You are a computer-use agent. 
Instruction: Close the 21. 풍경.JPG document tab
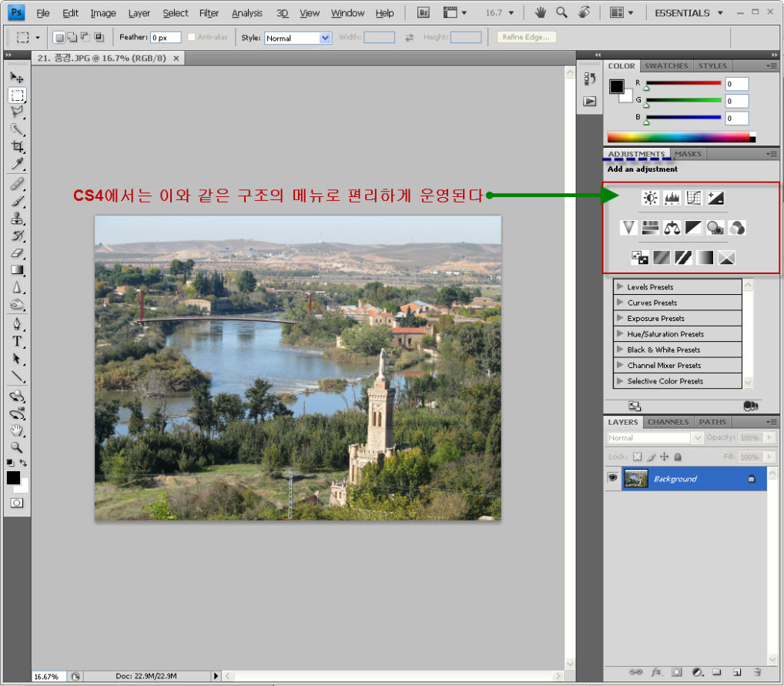click(176, 59)
